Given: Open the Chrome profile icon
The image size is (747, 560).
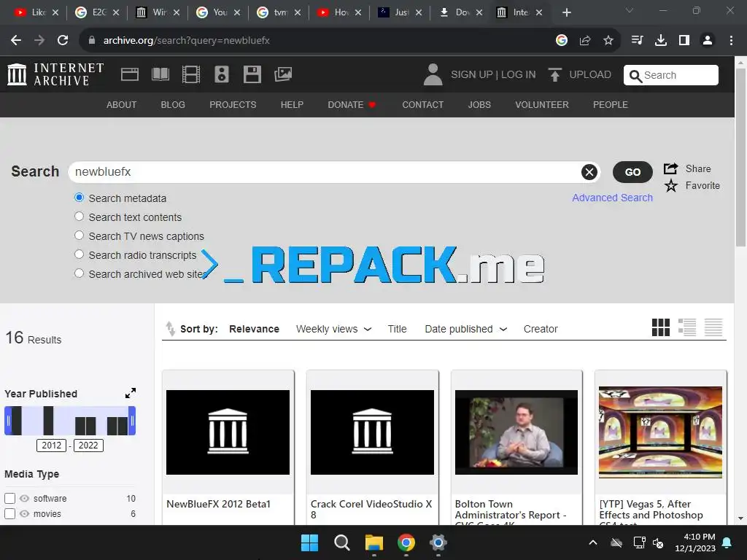Looking at the screenshot, I should 708,41.
